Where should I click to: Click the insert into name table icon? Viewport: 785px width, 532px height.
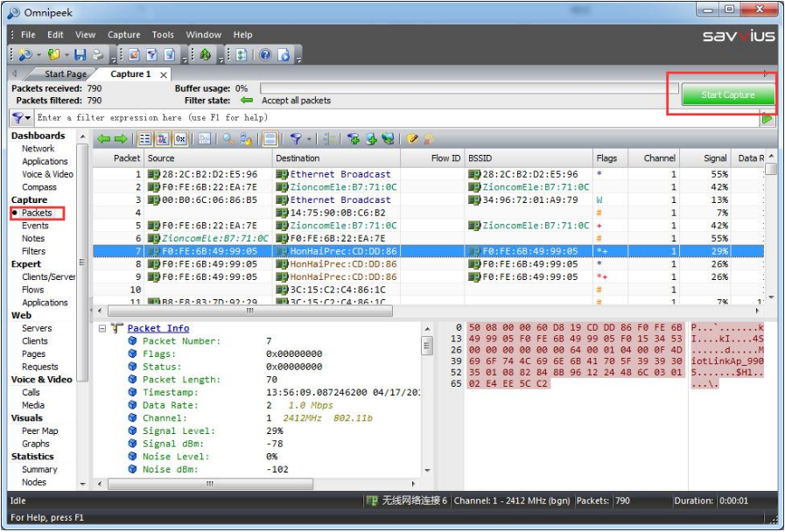371,138
